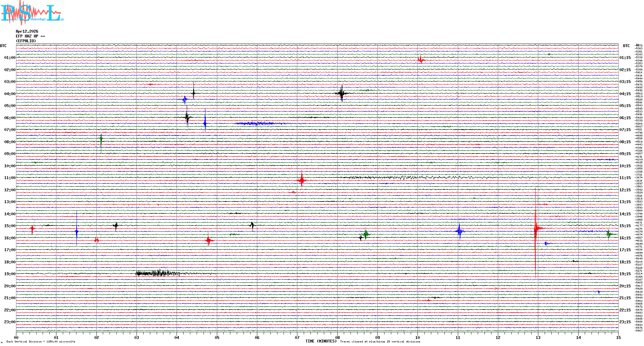Click the large red spike near minute 13
The width and height of the screenshot is (644, 346).
(535, 228)
